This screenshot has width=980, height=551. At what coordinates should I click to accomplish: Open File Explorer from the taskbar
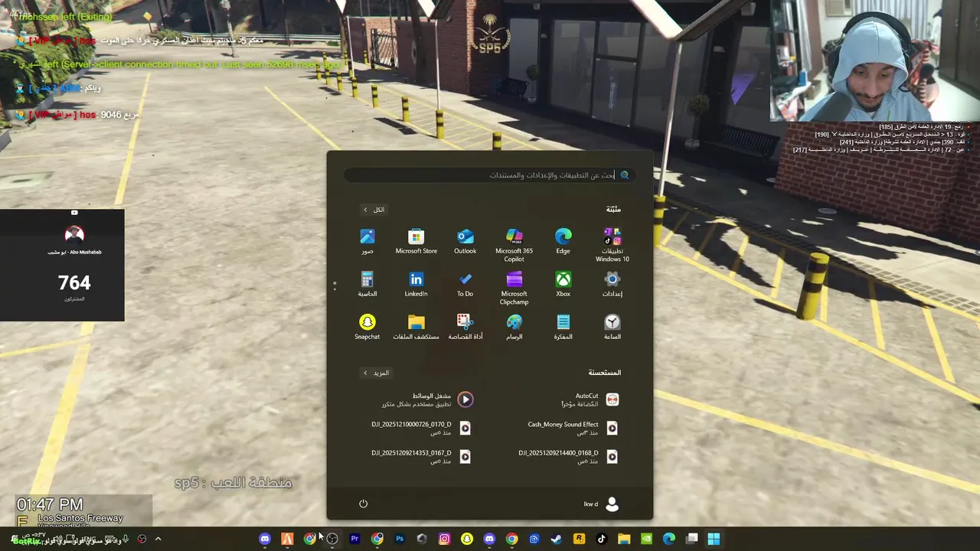tap(624, 539)
